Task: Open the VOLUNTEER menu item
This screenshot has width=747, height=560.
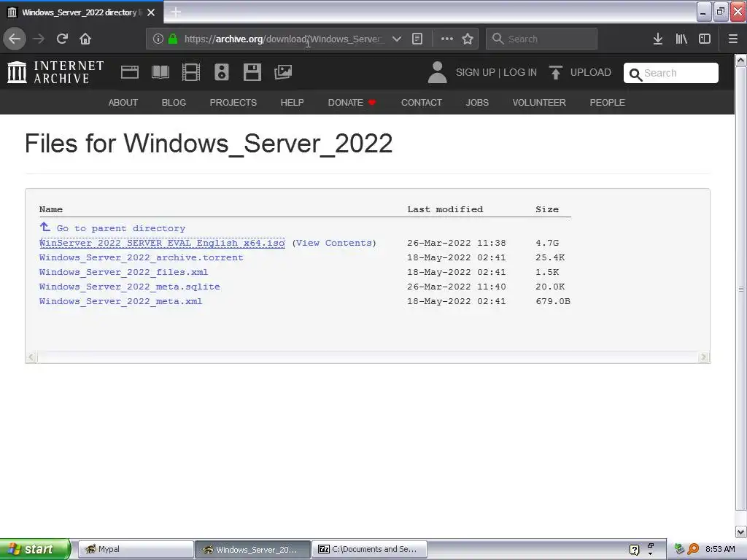Action: [x=539, y=102]
